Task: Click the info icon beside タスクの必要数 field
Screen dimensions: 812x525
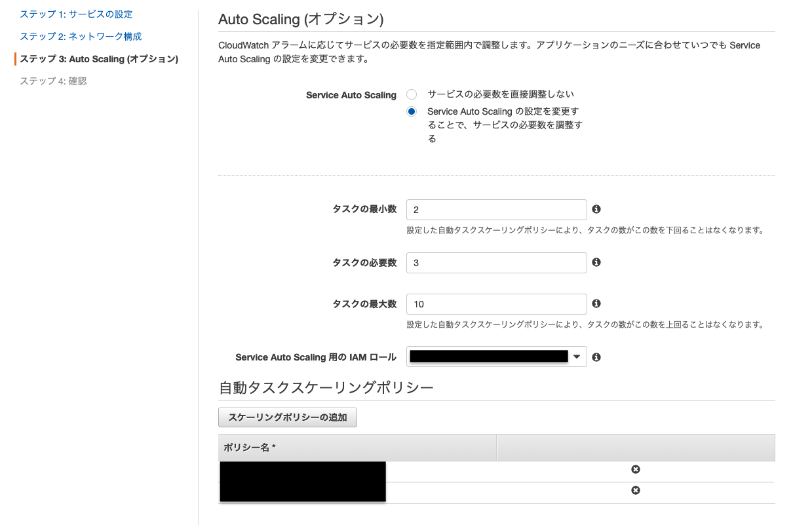Action: [596, 262]
